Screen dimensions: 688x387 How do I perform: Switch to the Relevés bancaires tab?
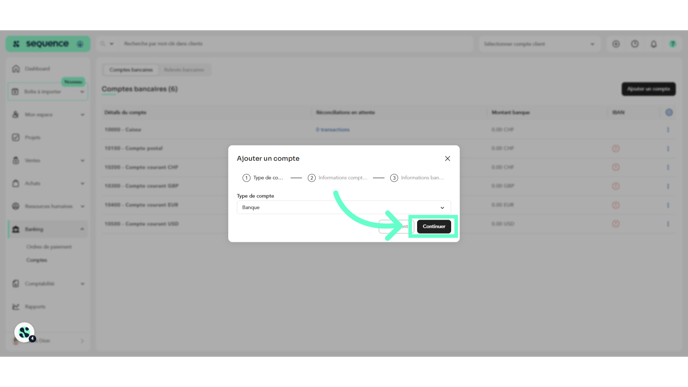click(x=184, y=70)
